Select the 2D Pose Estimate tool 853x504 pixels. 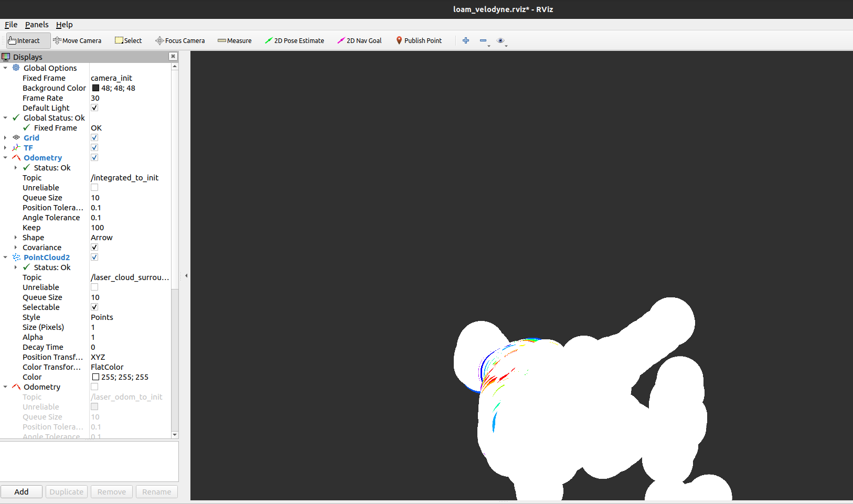click(x=294, y=40)
